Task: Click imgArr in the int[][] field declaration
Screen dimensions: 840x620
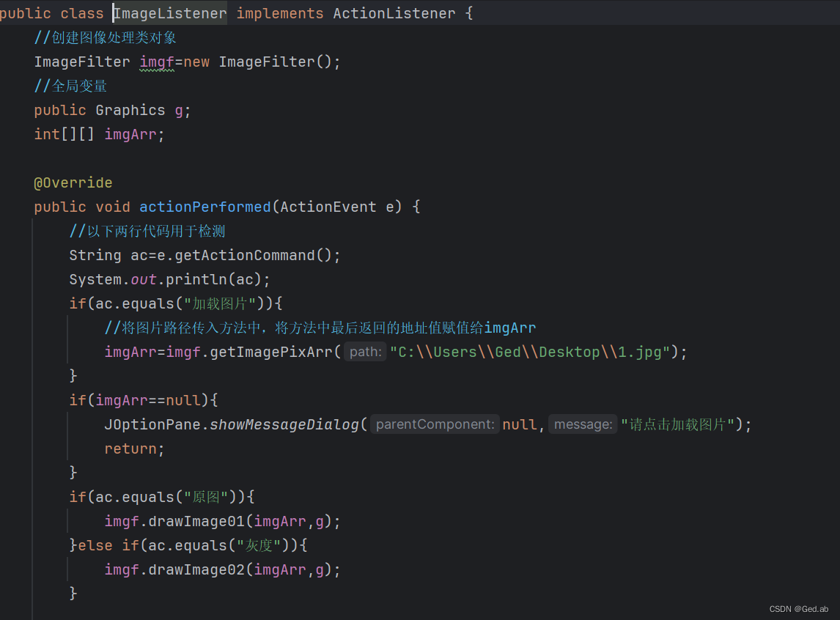Action: pos(130,134)
